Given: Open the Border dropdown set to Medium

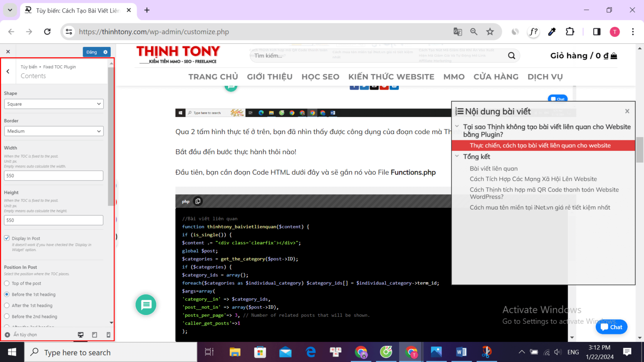Looking at the screenshot, I should point(54,131).
